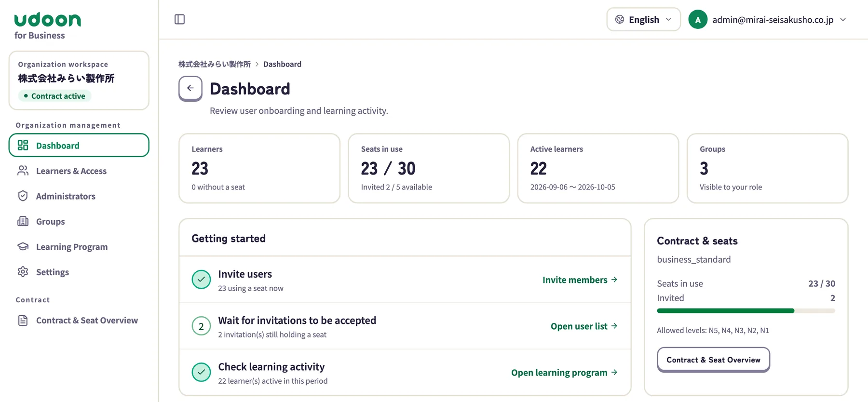
Task: Navigate to Groups in sidebar
Action: point(79,221)
